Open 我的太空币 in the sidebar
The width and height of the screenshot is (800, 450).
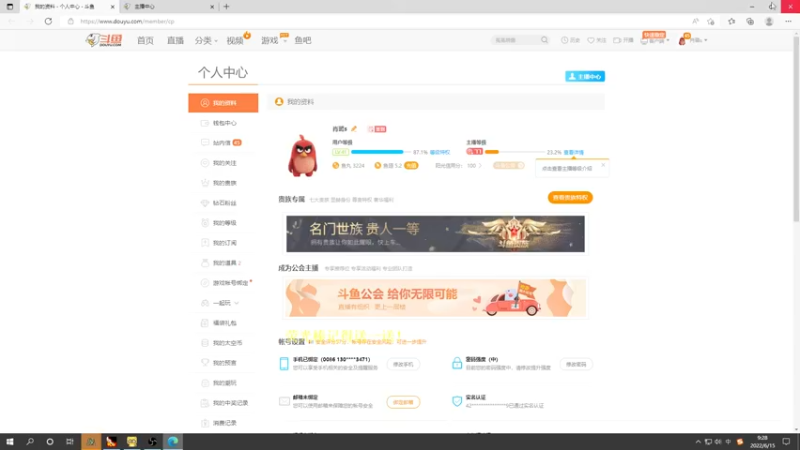coord(223,343)
